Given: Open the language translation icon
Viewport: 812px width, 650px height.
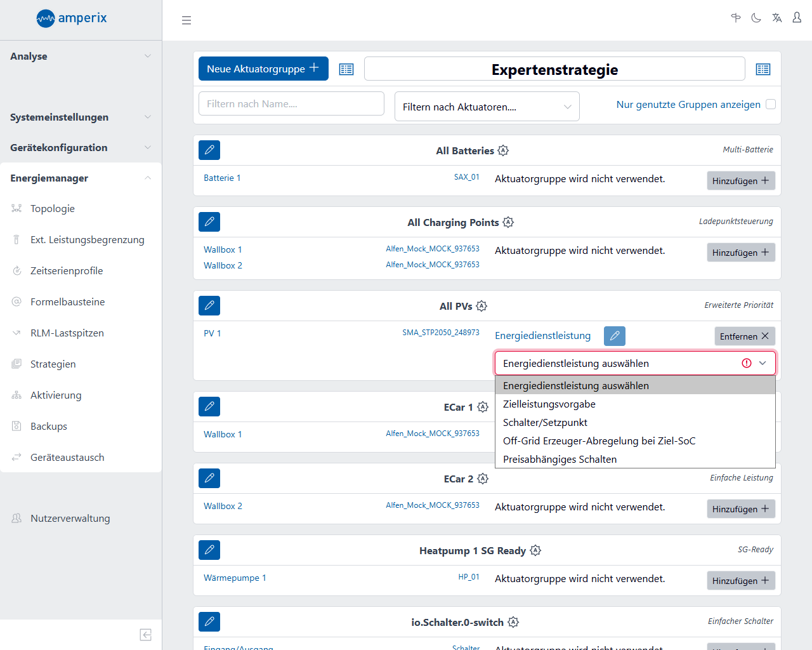Looking at the screenshot, I should [776, 18].
